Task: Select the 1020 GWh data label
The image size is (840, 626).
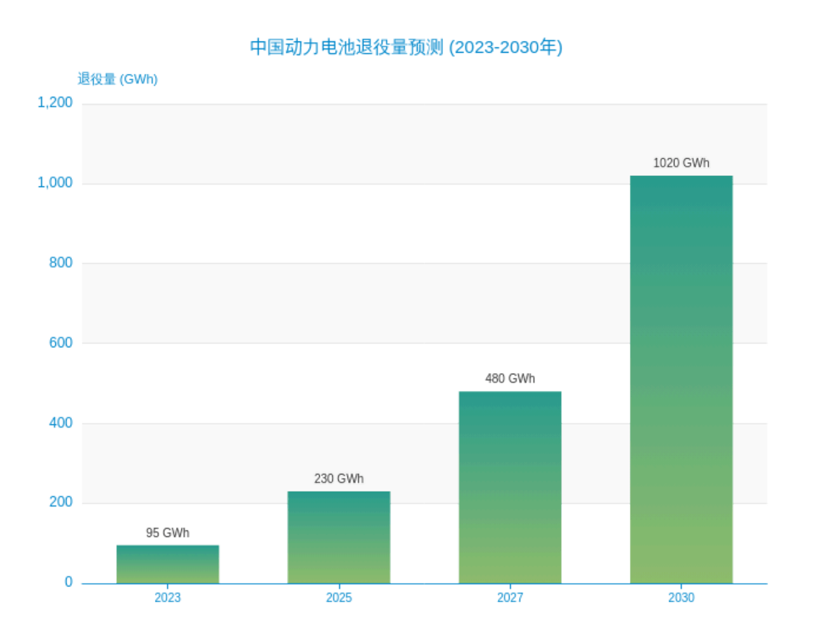Action: (x=681, y=163)
